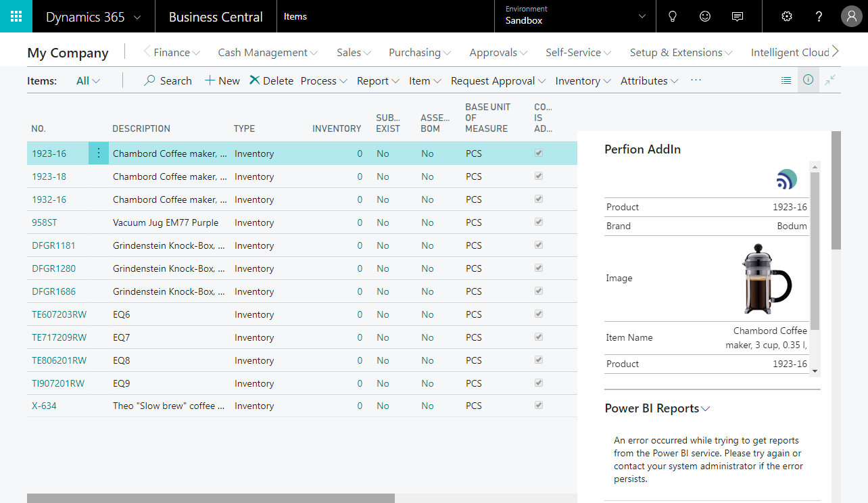Click the collapse page arrows icon
The width and height of the screenshot is (868, 503).
[830, 80]
